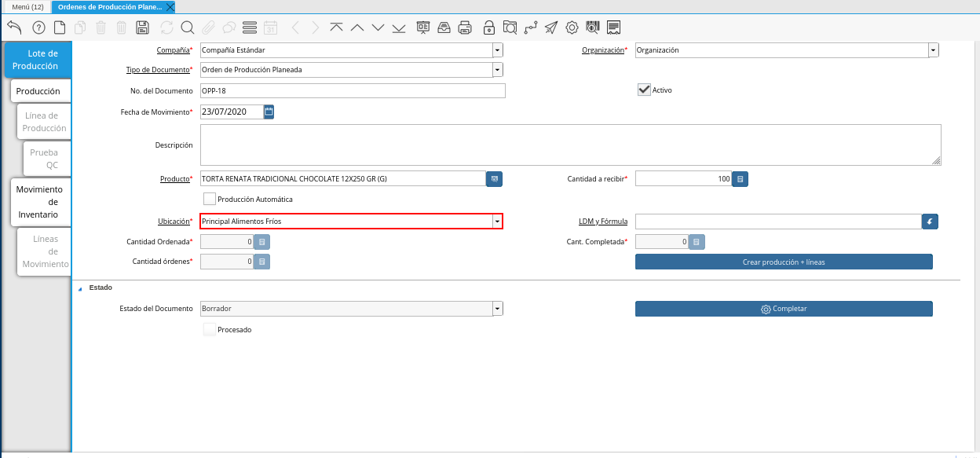Open the search magnifier icon
Viewport: 980px width, 458px height.
tap(188, 27)
